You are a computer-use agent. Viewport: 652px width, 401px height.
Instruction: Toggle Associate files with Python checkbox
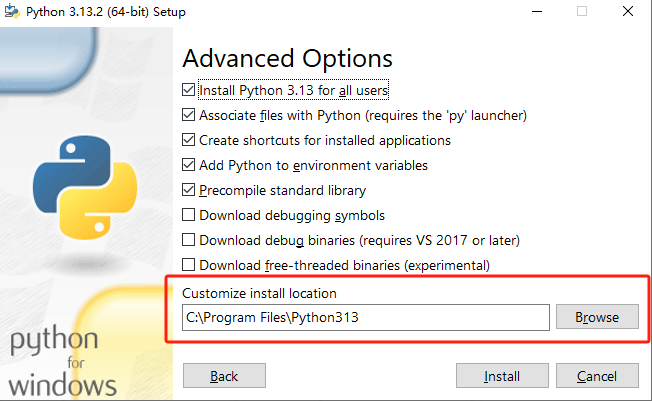click(x=188, y=115)
